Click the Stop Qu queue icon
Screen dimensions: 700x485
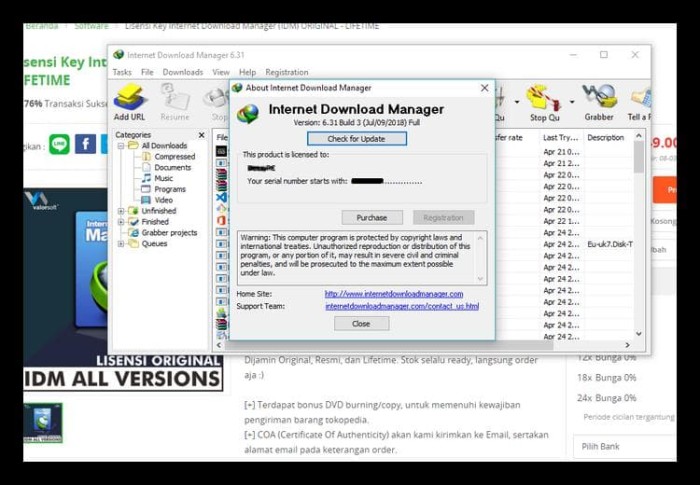click(x=545, y=102)
